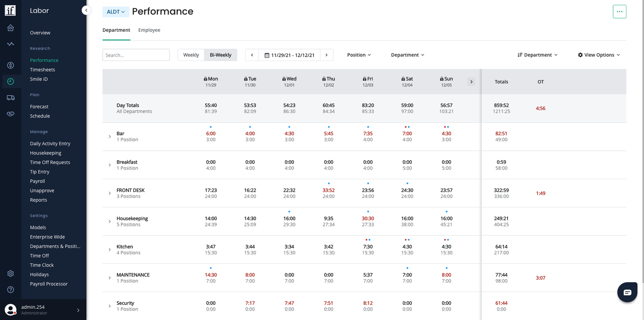Collapse the Labor sidebar panel

[x=86, y=10]
